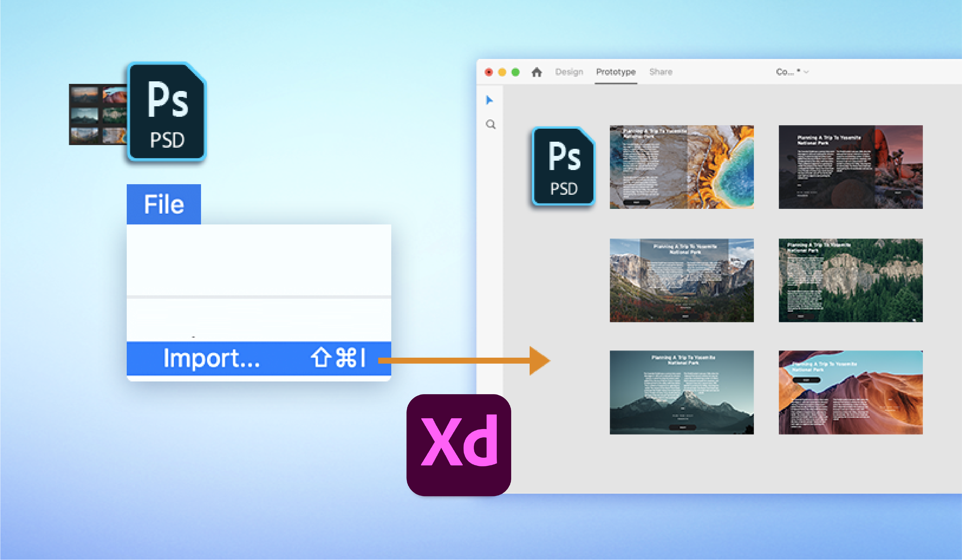Close the XD window with the red button

point(489,72)
